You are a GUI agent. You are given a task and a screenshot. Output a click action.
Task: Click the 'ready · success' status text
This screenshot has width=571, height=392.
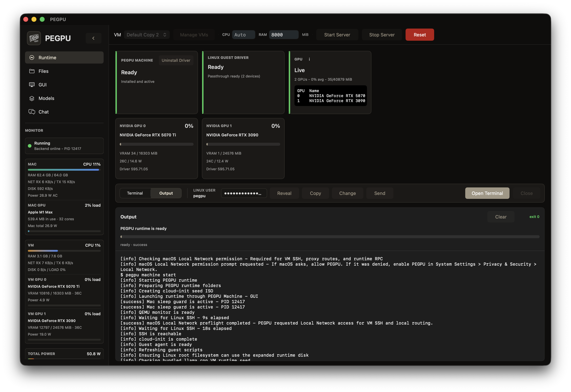click(134, 245)
